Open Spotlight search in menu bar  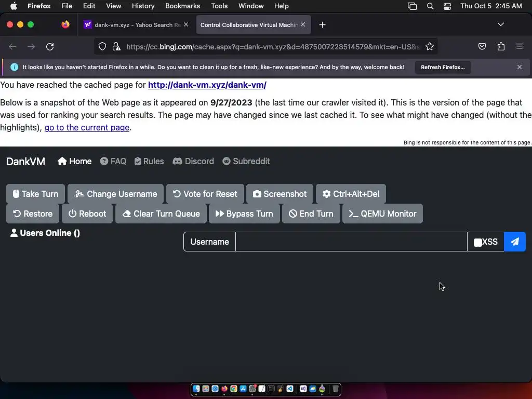430,6
